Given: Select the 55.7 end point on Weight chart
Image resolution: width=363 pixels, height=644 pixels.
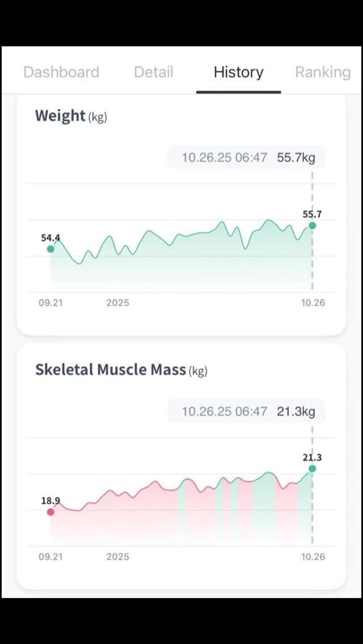Looking at the screenshot, I should click(312, 226).
